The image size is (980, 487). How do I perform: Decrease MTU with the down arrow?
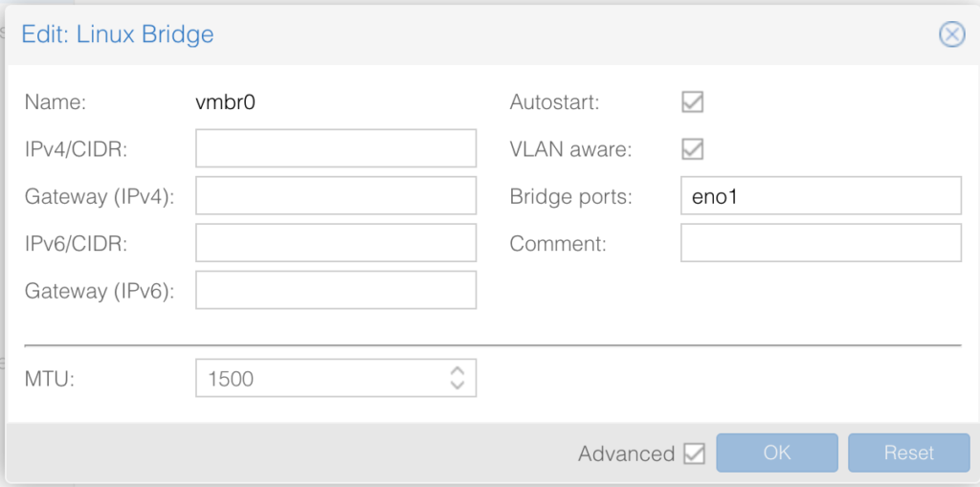(x=457, y=385)
